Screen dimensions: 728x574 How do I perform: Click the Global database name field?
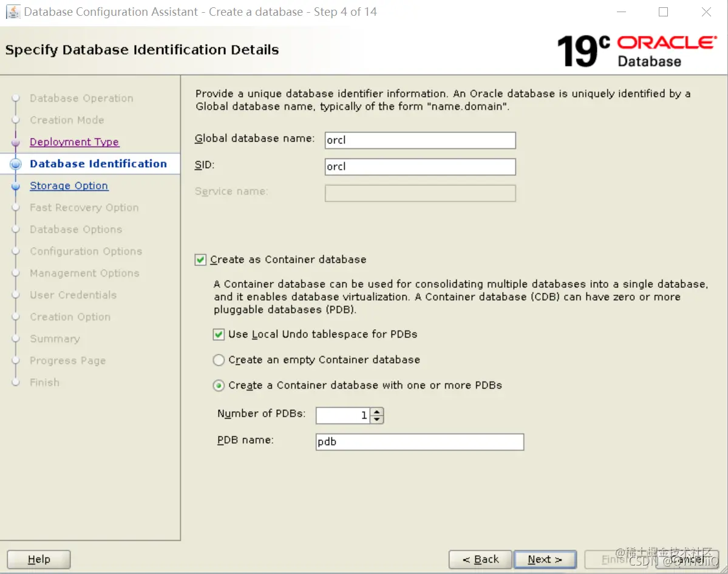pyautogui.click(x=420, y=140)
